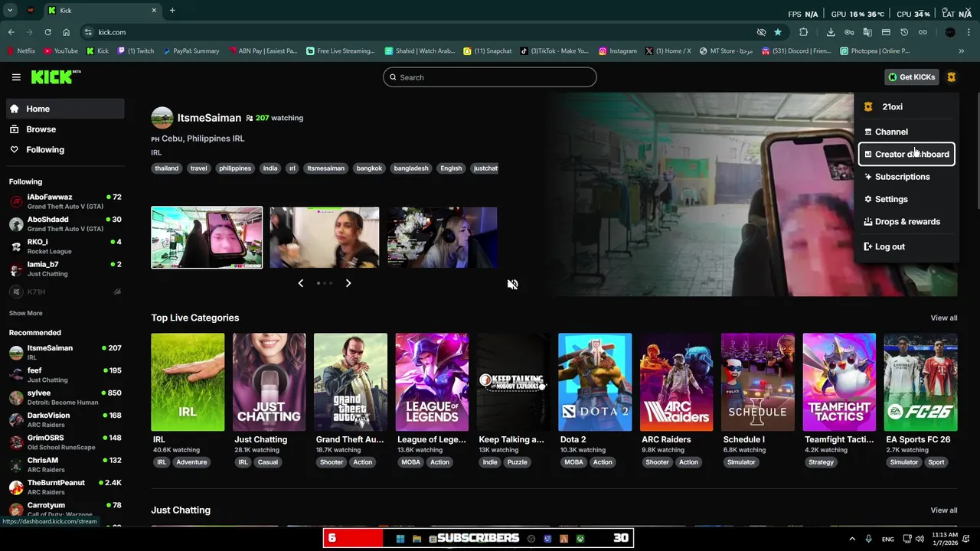The width and height of the screenshot is (980, 551).
Task: Click Adventure tag under IRL category
Action: pyautogui.click(x=191, y=462)
